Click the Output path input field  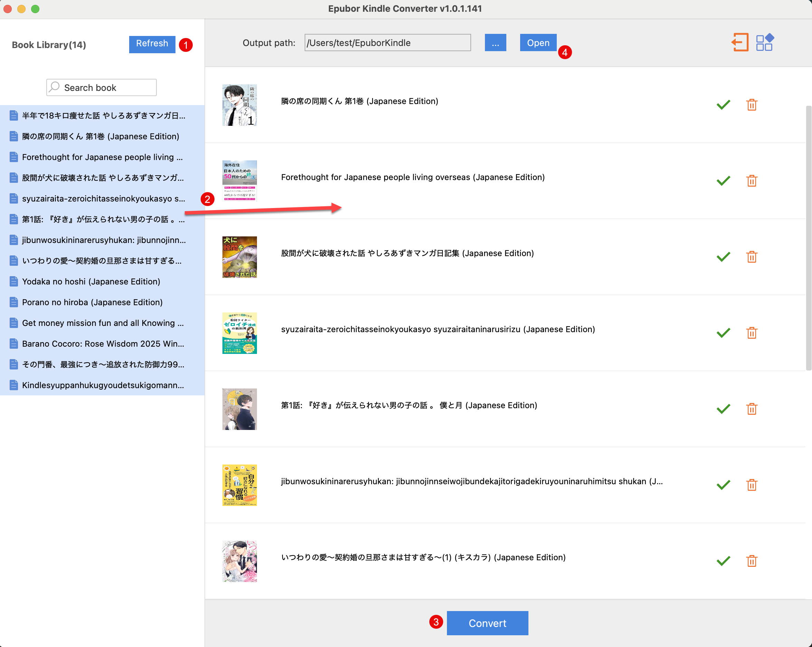coord(387,43)
